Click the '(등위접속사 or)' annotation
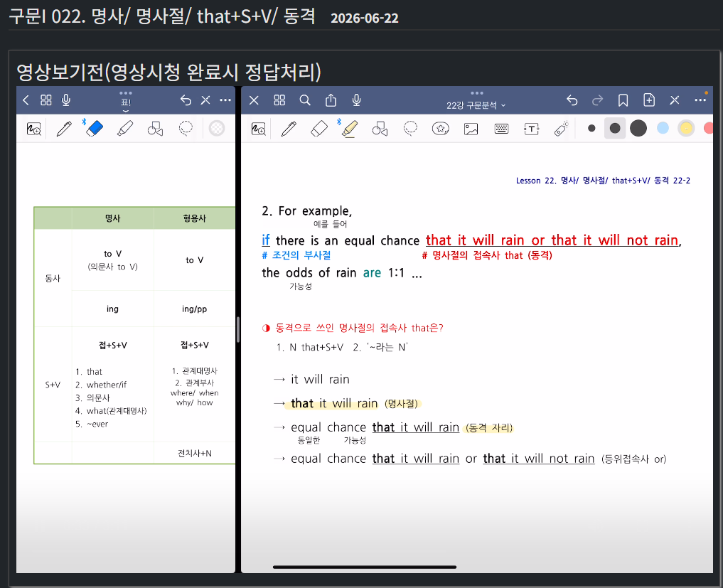The width and height of the screenshot is (723, 588). click(633, 459)
